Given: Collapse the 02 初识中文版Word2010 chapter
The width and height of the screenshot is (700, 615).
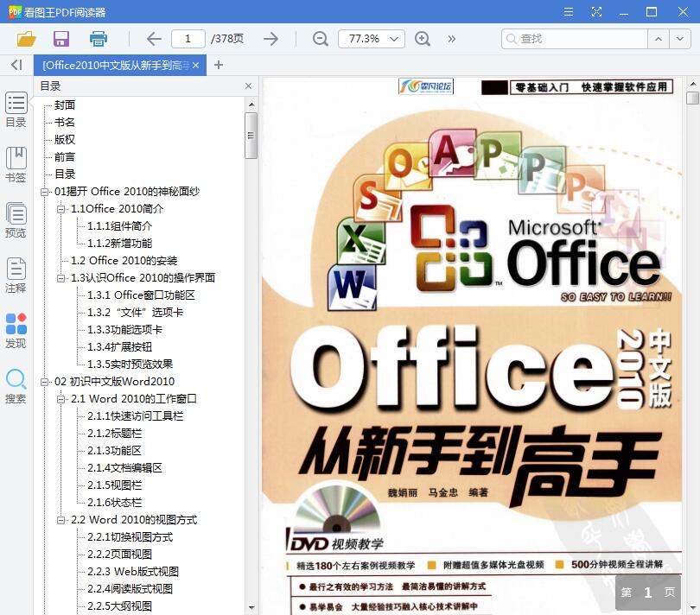Looking at the screenshot, I should (44, 382).
